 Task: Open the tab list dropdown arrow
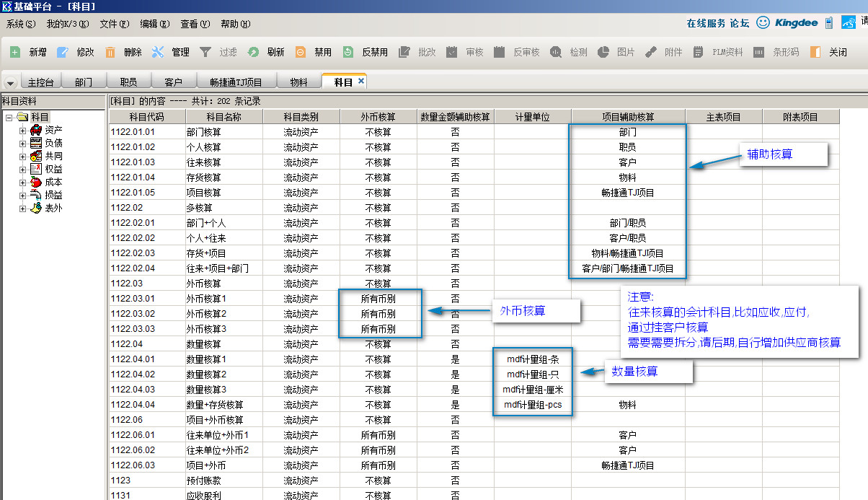click(x=12, y=82)
